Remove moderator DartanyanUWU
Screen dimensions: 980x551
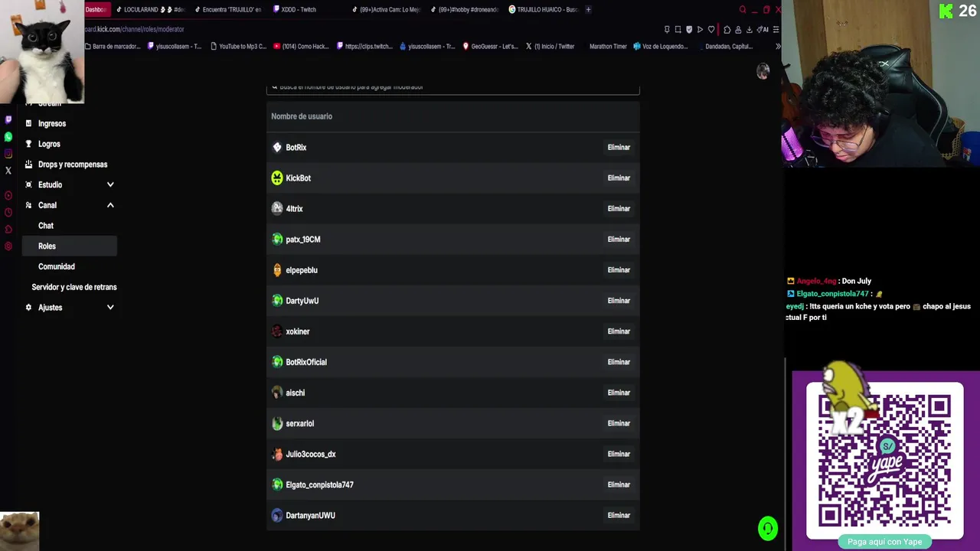pos(619,516)
